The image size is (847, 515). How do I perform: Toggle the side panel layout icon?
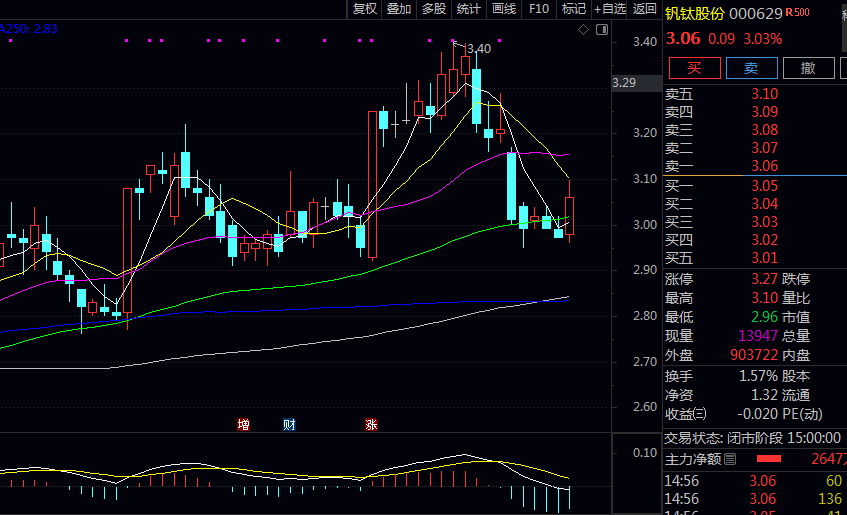click(x=601, y=30)
